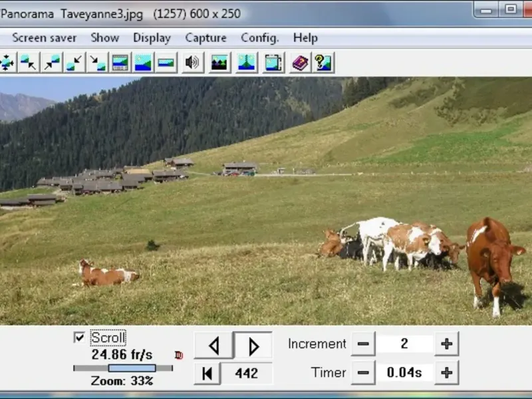The image size is (532, 399).
Task: Click the Increment value field showing 2
Action: pos(404,344)
